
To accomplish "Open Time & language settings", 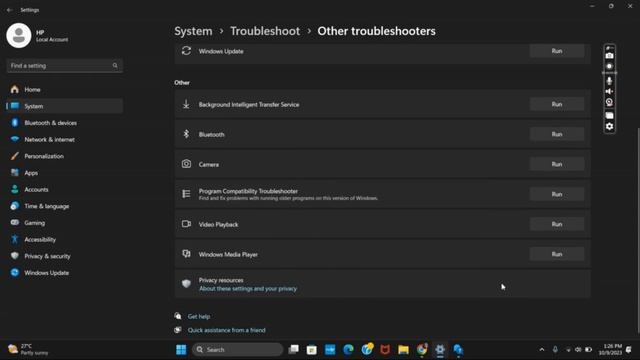I will coord(64,206).
